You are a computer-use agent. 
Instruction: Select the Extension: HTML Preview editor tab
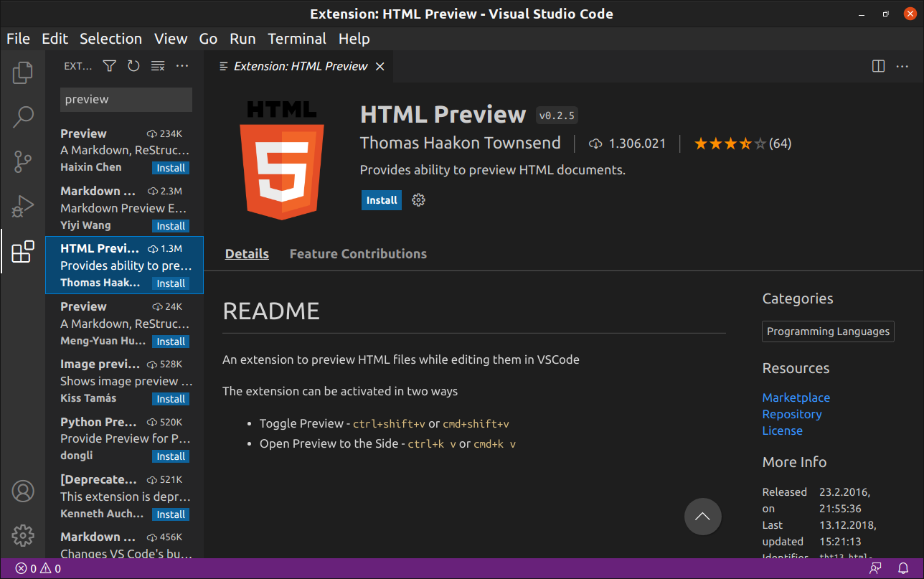(299, 66)
